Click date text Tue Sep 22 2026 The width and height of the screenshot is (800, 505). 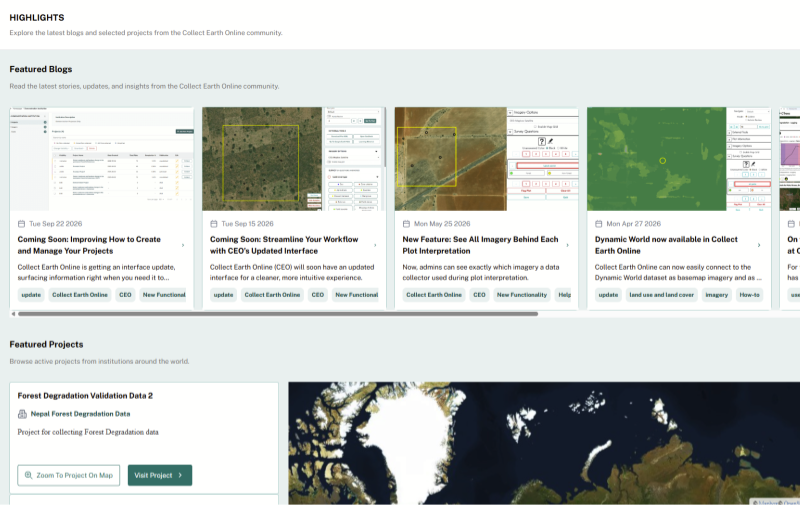coord(56,224)
